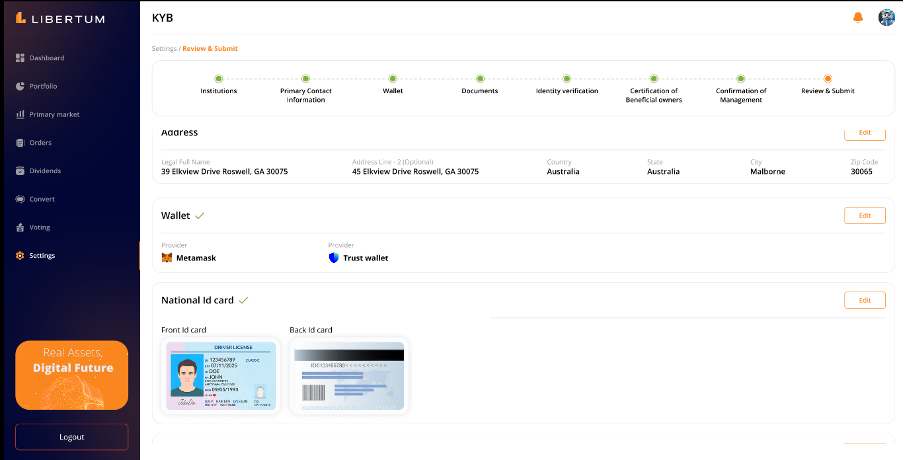This screenshot has height=460, width=904.
Task: Click the Voting sidebar icon
Action: pyautogui.click(x=20, y=227)
